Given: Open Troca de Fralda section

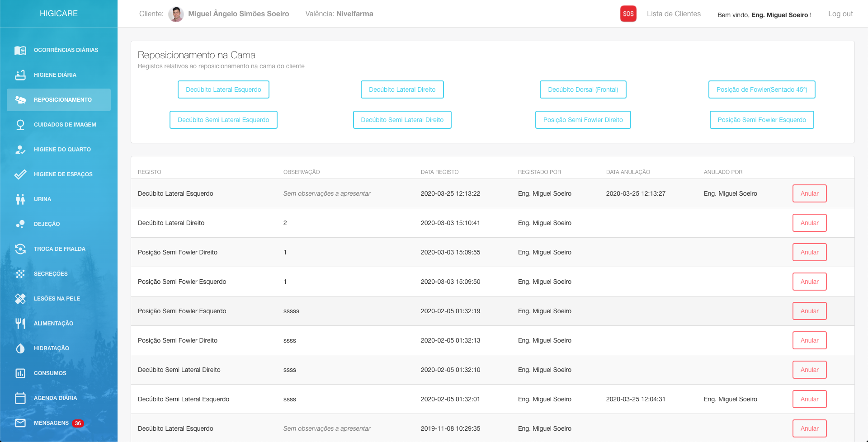Looking at the screenshot, I should pos(60,249).
